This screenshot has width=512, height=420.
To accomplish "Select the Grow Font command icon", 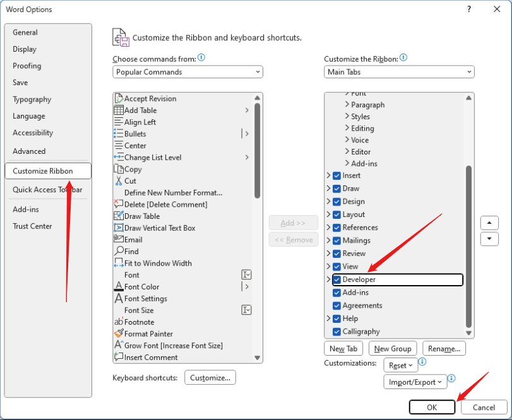I will click(x=119, y=346).
